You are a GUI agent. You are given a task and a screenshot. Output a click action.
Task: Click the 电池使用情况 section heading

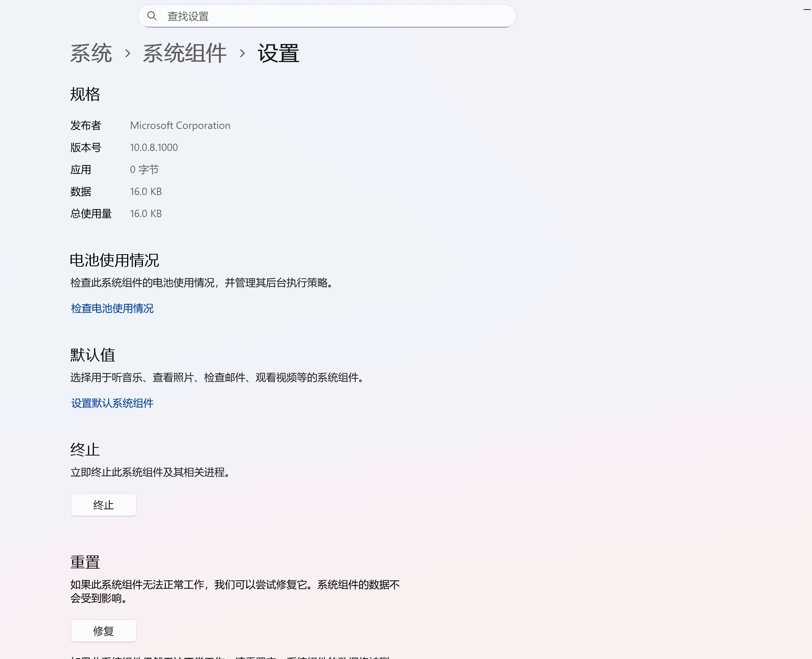(x=114, y=260)
